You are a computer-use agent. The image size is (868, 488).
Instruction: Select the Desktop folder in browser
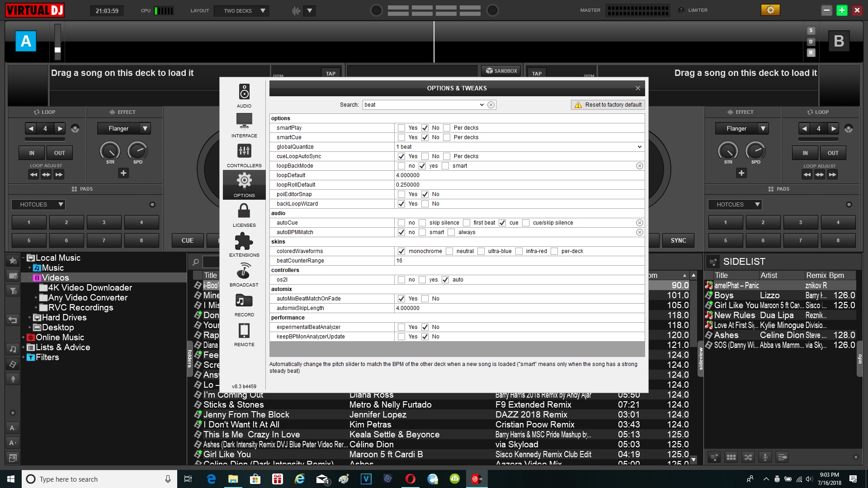click(x=58, y=328)
